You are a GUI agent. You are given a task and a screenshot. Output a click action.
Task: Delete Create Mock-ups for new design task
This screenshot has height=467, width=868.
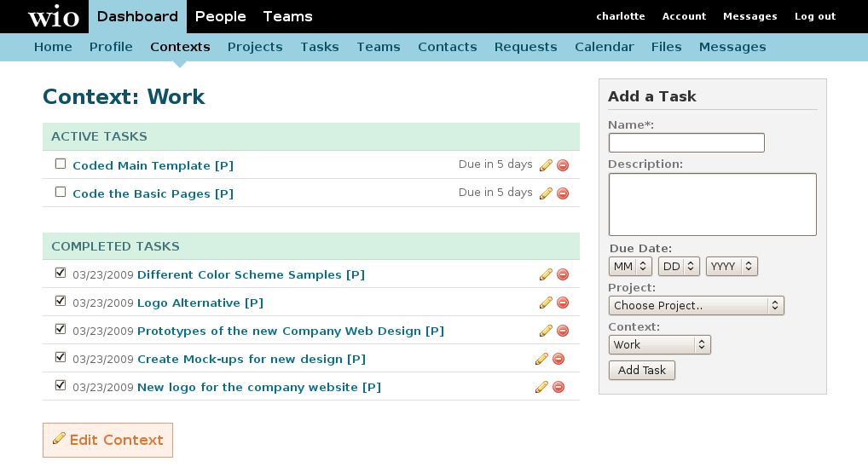558,359
